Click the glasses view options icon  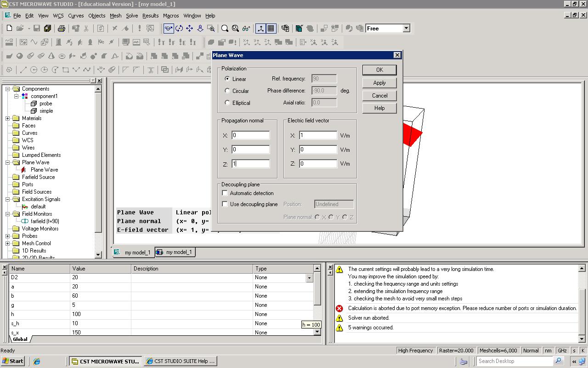[246, 29]
